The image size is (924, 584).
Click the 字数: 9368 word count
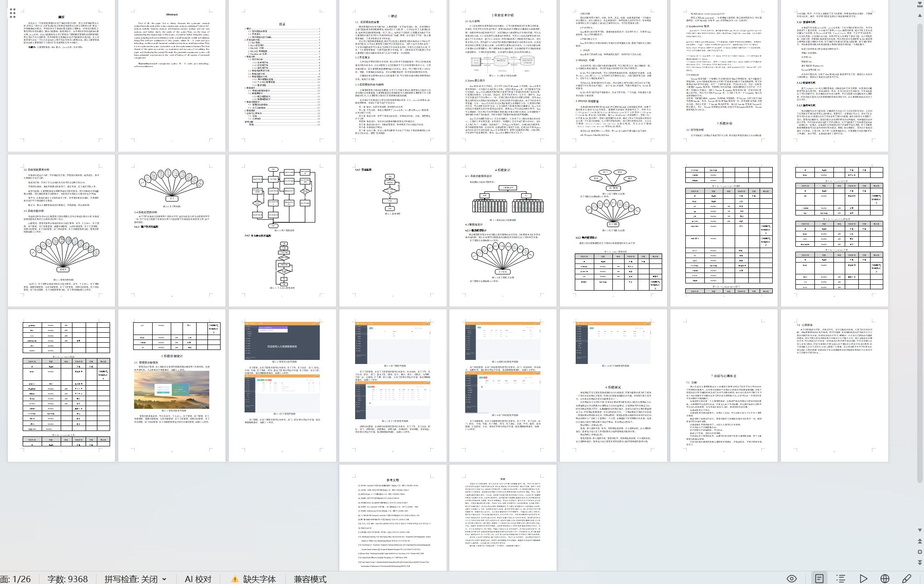[x=67, y=579]
